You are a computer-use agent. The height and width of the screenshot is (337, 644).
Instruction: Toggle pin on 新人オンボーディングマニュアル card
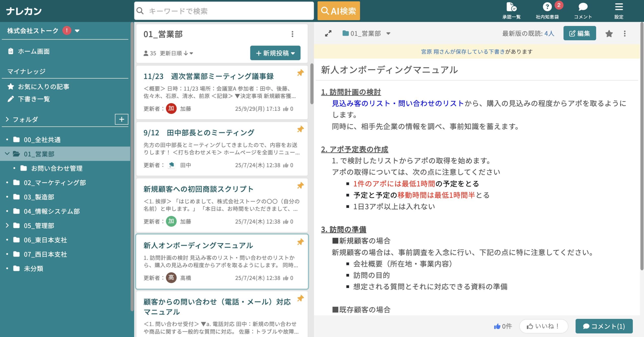pyautogui.click(x=300, y=242)
